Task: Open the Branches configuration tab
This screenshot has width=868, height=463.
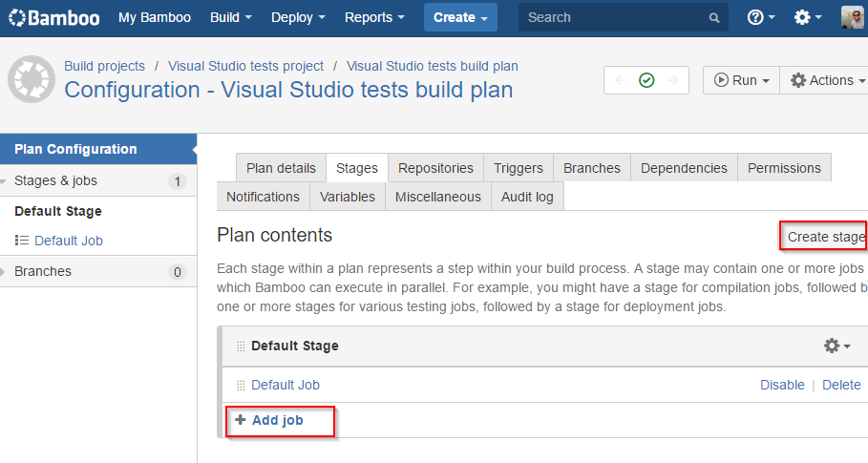Action: pyautogui.click(x=592, y=168)
